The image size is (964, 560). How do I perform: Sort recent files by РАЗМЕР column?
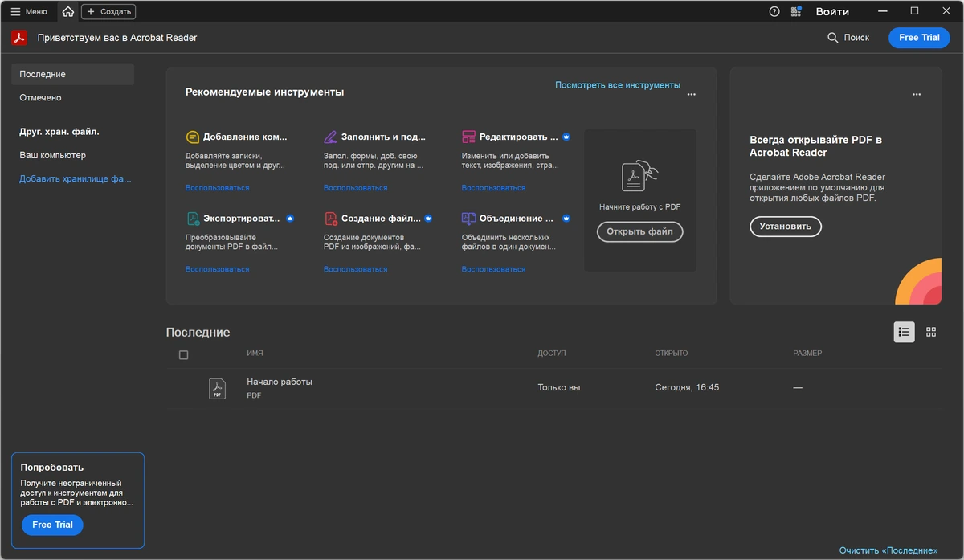(x=807, y=354)
